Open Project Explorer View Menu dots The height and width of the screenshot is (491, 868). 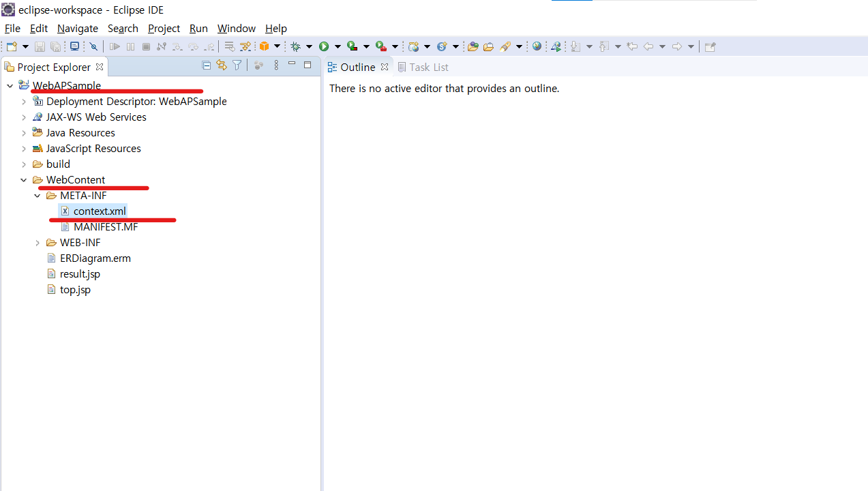276,65
